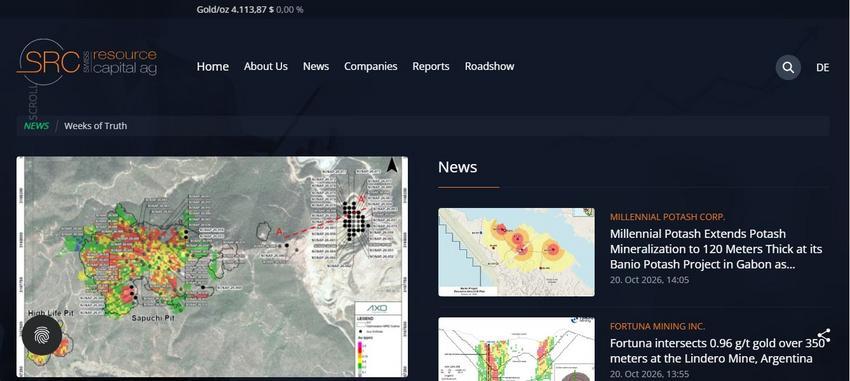Open the Millennial Potash map thumbnail
This screenshot has width=850, height=381.
(x=516, y=252)
